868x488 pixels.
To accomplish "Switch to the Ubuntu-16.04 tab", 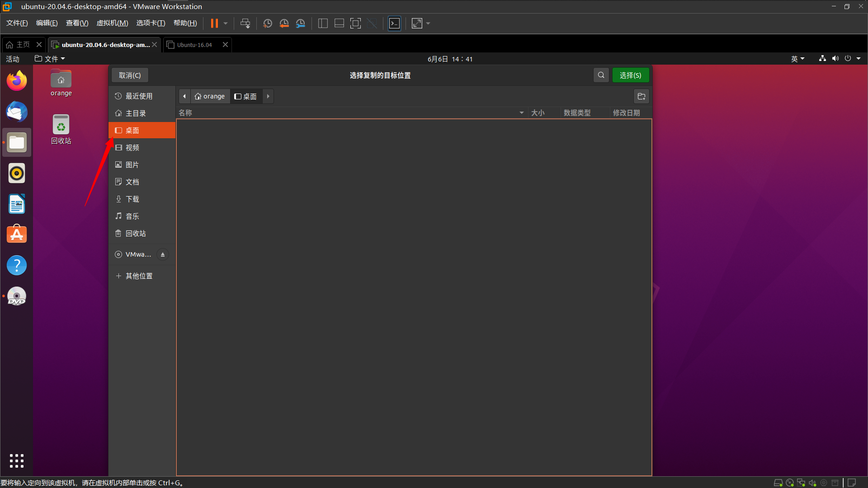I will 194,44.
